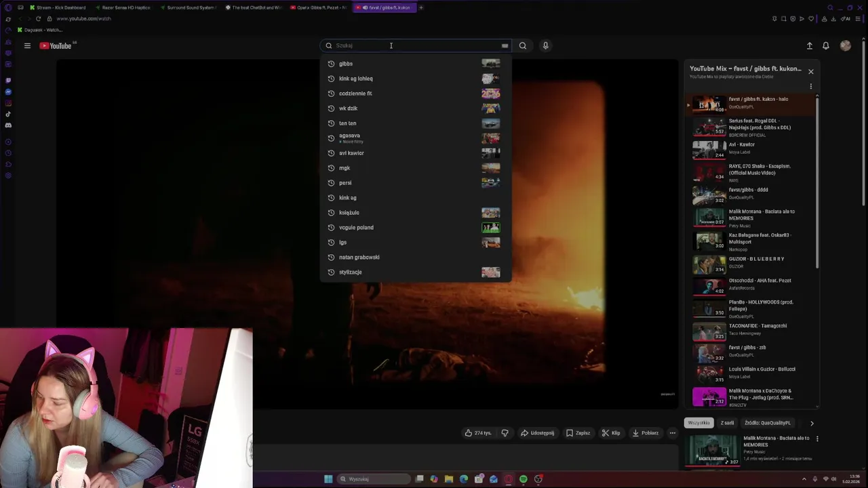Choose "avi kawior" from search history
This screenshot has width=868, height=488.
pos(416,153)
